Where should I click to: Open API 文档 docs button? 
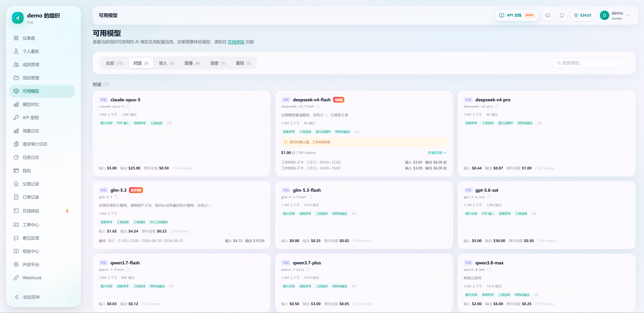[517, 15]
